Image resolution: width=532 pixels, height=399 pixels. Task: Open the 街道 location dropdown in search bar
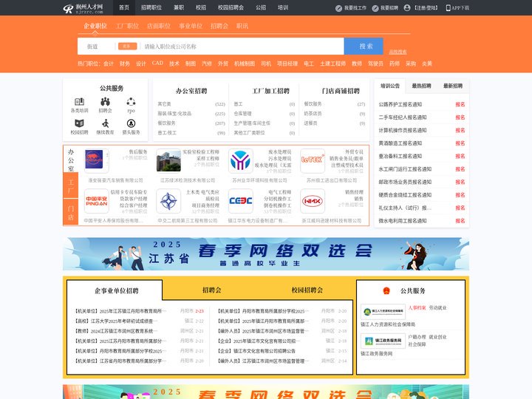pos(92,47)
